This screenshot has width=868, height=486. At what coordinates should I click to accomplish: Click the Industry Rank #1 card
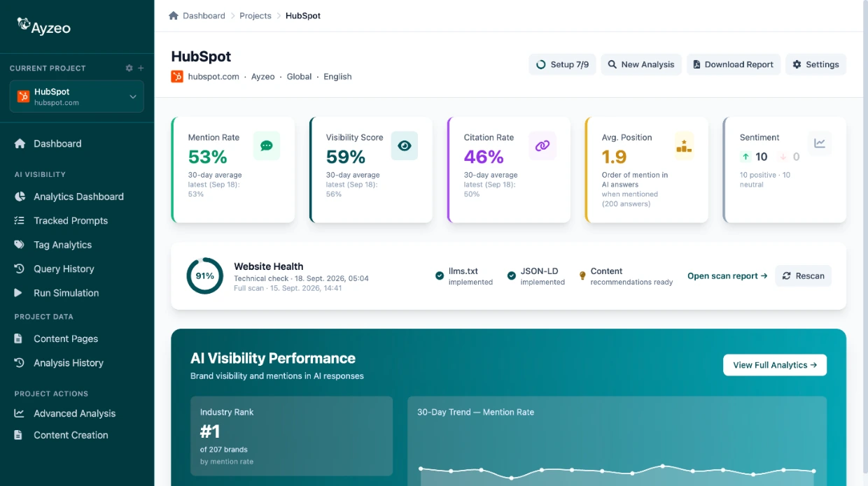[291, 436]
